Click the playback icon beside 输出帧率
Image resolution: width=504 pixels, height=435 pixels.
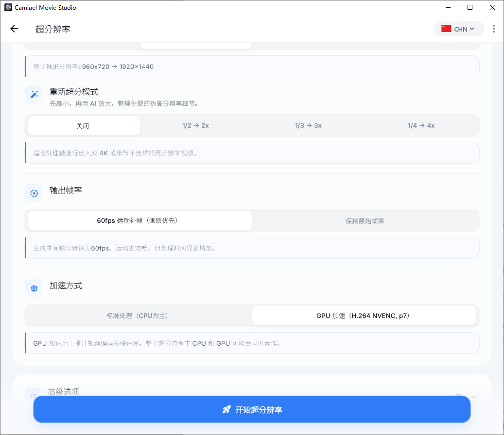tap(34, 193)
